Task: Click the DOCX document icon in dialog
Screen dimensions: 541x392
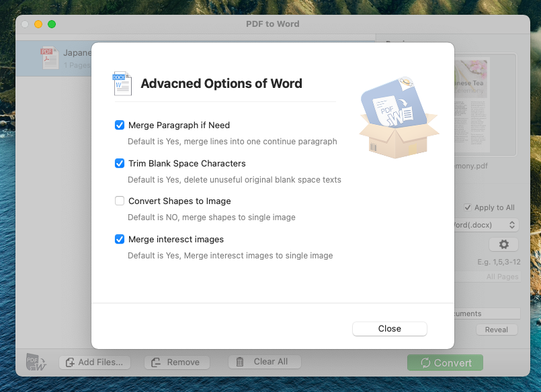Action: tap(122, 83)
